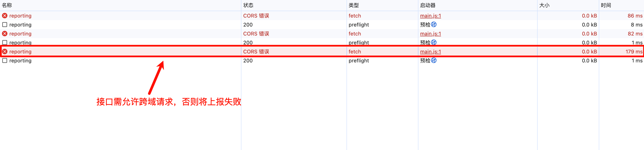Click the red error icon of first reporting row
644x150 pixels.
(x=5, y=16)
